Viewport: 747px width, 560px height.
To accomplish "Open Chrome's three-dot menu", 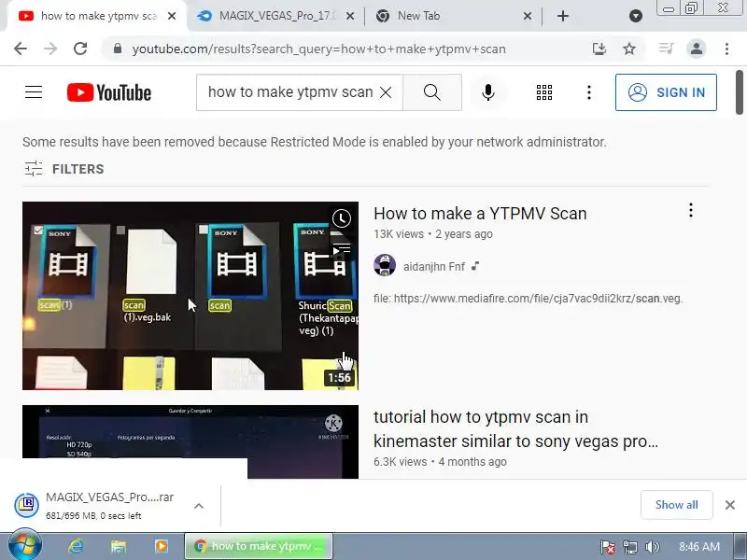I will tap(726, 49).
